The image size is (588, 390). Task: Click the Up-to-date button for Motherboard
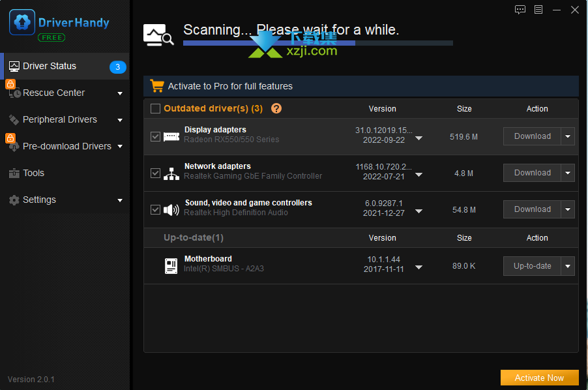click(532, 266)
